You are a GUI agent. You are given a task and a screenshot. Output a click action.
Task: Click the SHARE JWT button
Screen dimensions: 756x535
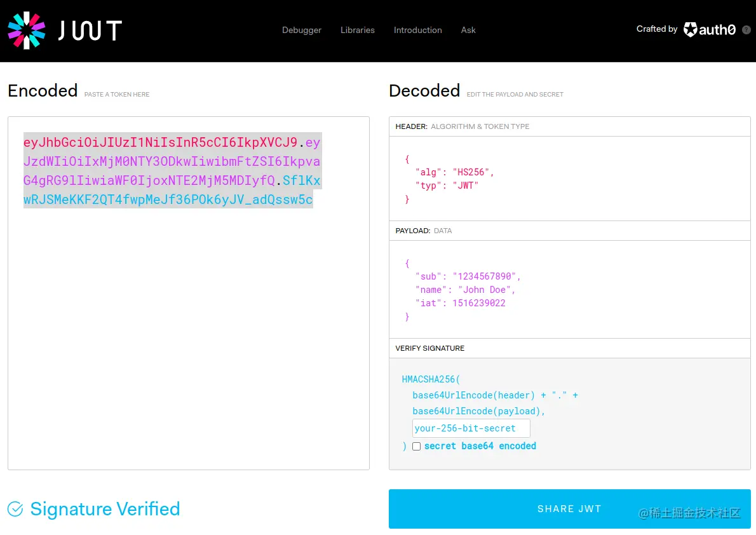point(569,508)
